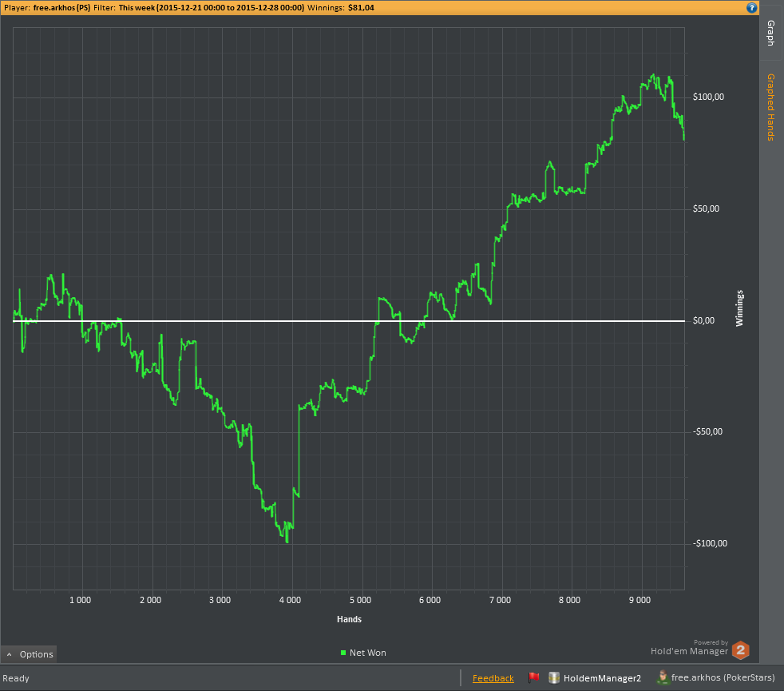Click the Hold'em Manager 2 logo icon
This screenshot has width=784, height=691.
[741, 650]
